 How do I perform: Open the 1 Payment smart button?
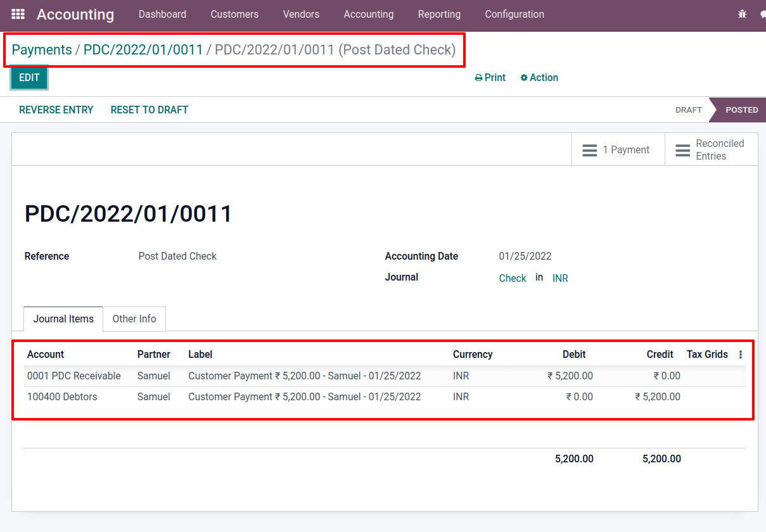618,150
